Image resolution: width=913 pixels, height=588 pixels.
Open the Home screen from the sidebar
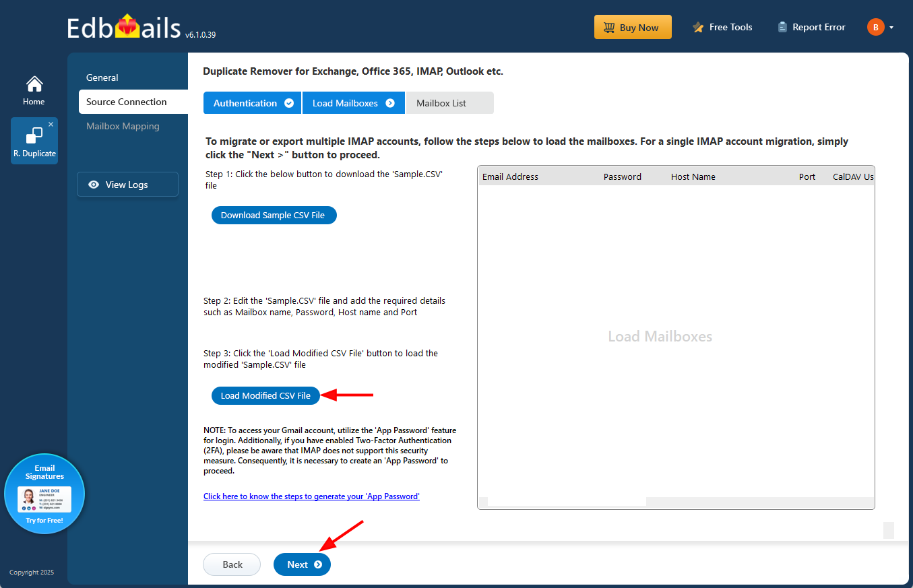(x=34, y=90)
